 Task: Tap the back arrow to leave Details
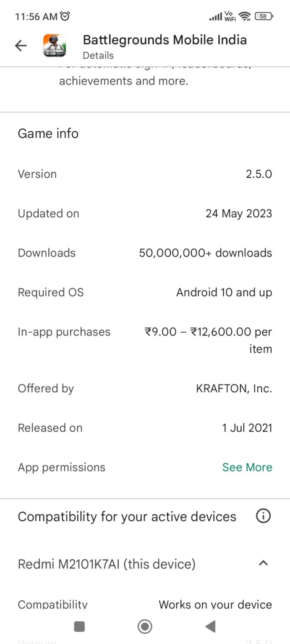point(21,45)
